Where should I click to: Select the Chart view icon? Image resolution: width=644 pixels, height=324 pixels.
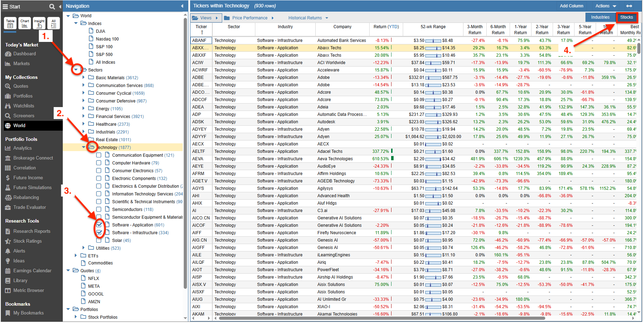point(25,23)
